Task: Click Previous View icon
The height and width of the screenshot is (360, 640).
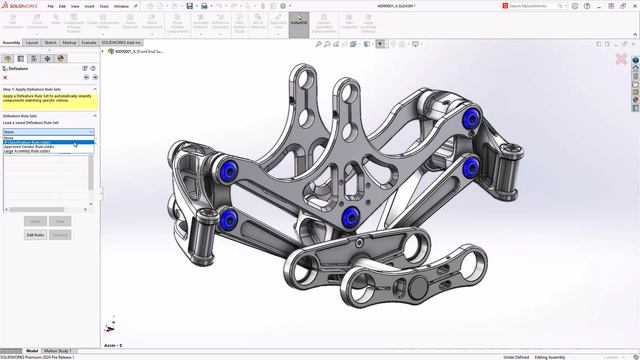Action: pos(336,44)
